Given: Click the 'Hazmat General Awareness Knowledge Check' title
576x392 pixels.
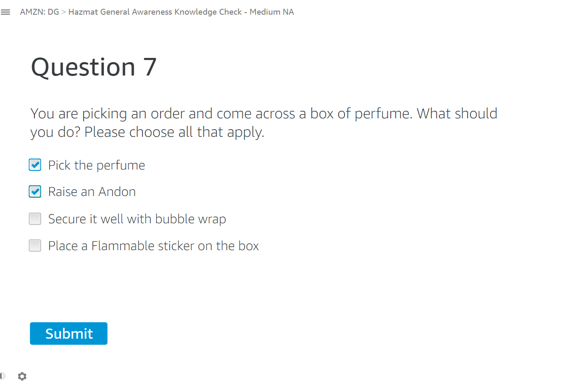Looking at the screenshot, I should tap(181, 12).
